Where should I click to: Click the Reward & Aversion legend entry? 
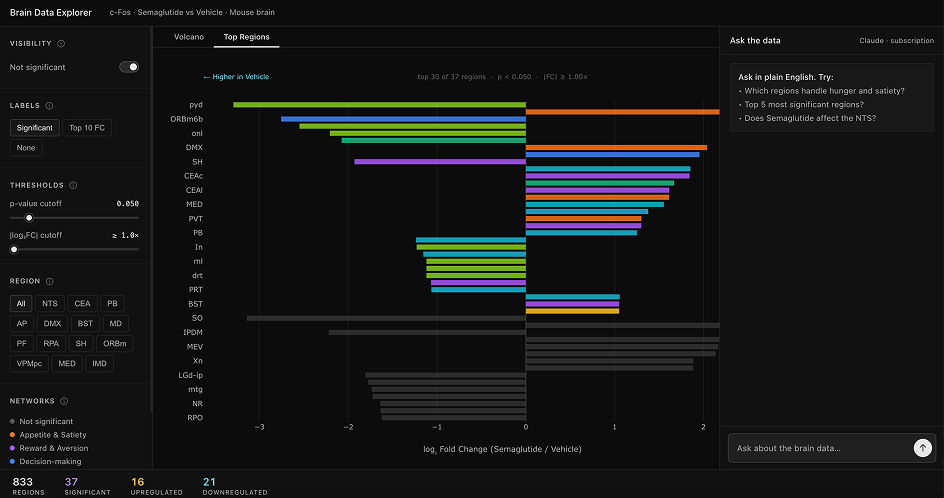(x=49, y=448)
